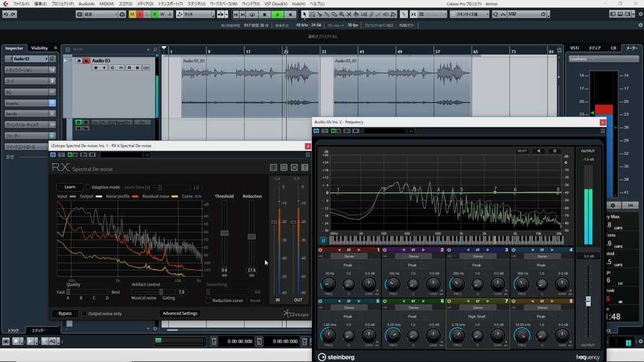Select the Erase tool
This screenshot has width=644, height=362.
click(335, 14)
